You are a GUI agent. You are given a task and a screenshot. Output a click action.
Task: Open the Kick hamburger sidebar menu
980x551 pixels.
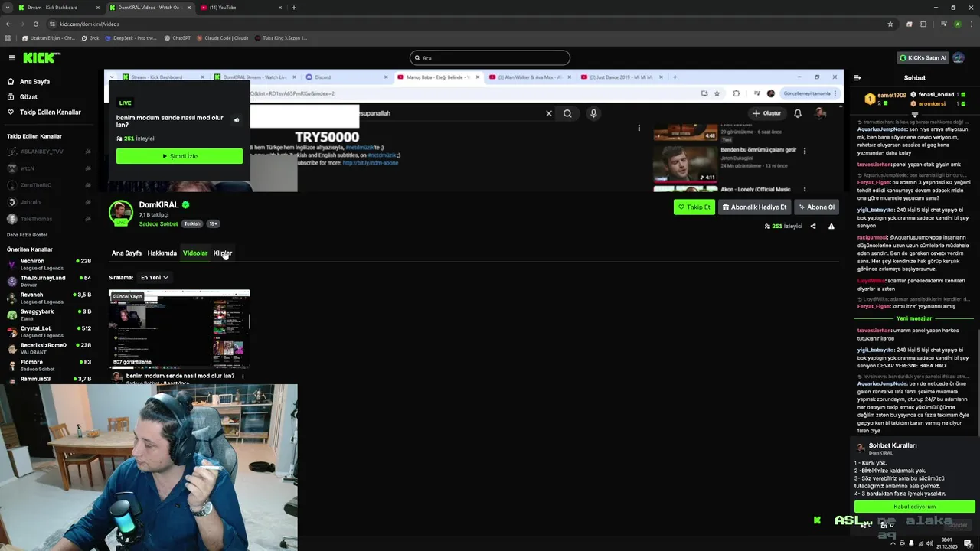[11, 57]
